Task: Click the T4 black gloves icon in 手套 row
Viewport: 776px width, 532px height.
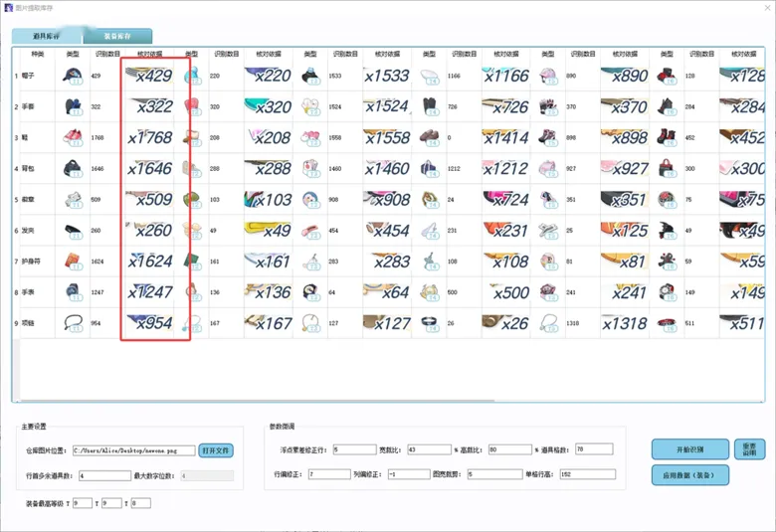Action: tap(429, 106)
